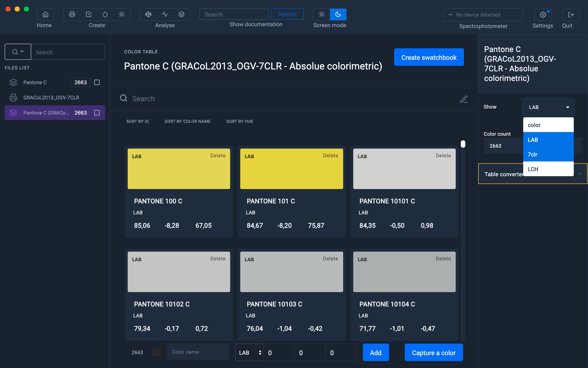
Task: Select GRACoL2013_OGV-7CLR in files list
Action: pos(55,98)
